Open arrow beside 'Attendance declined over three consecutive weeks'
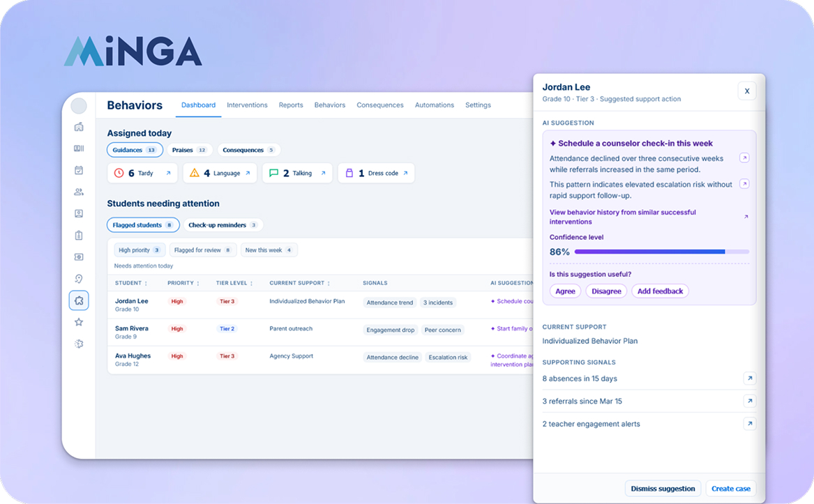The height and width of the screenshot is (504, 814). (x=744, y=158)
